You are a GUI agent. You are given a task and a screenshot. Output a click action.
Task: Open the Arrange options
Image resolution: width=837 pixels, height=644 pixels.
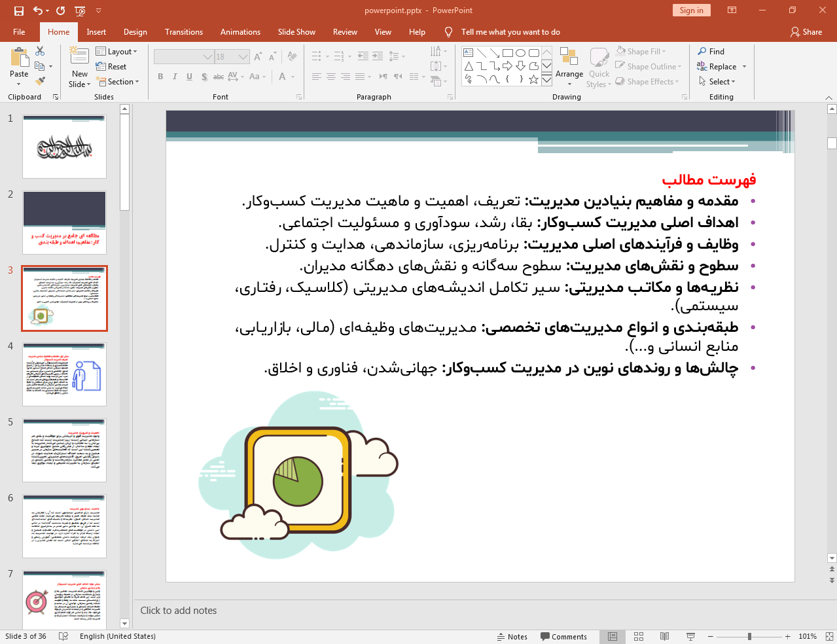coord(569,65)
